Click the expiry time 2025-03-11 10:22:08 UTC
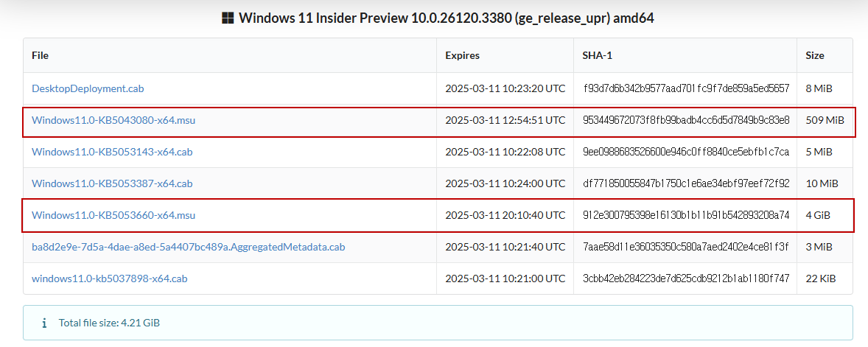Image resolution: width=868 pixels, height=347 pixels. pyautogui.click(x=505, y=152)
